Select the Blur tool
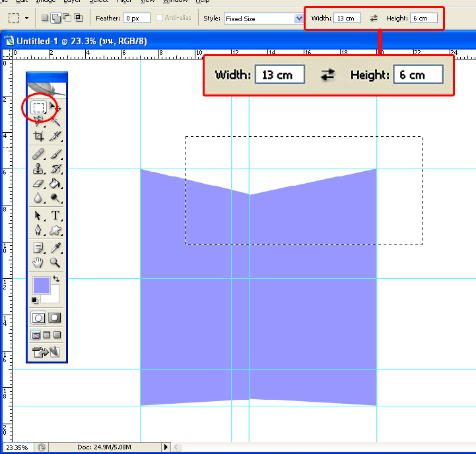Image resolution: width=476 pixels, height=454 pixels. 38,198
